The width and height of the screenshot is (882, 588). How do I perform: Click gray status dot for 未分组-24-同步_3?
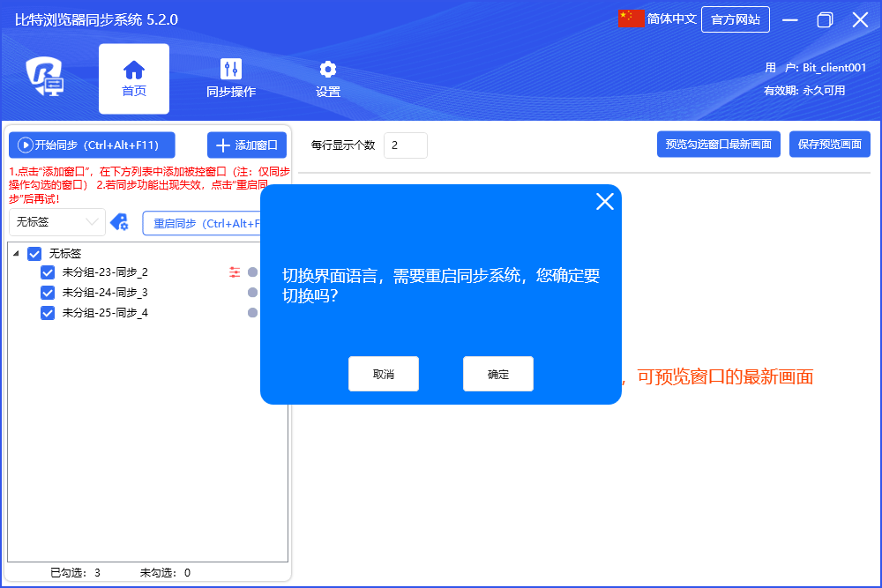pyautogui.click(x=252, y=293)
